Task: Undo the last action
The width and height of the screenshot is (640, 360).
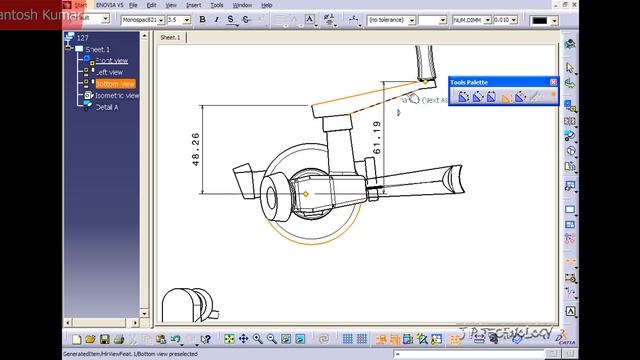Action: (176, 339)
